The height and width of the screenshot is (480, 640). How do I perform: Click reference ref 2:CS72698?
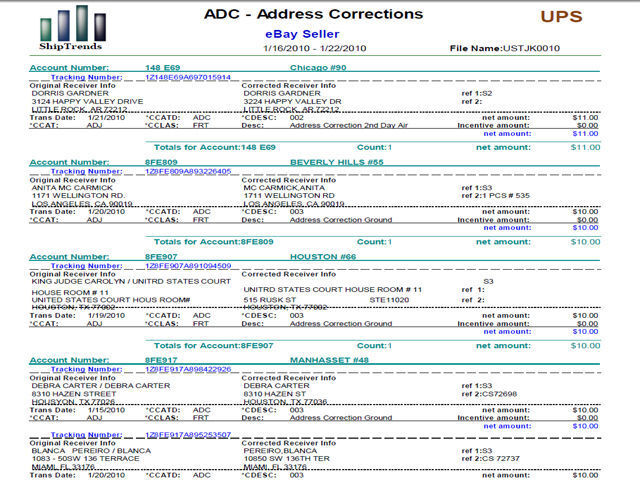489,394
